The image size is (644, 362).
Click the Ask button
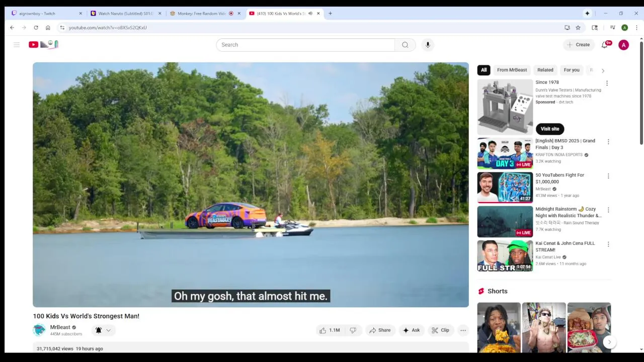click(411, 330)
